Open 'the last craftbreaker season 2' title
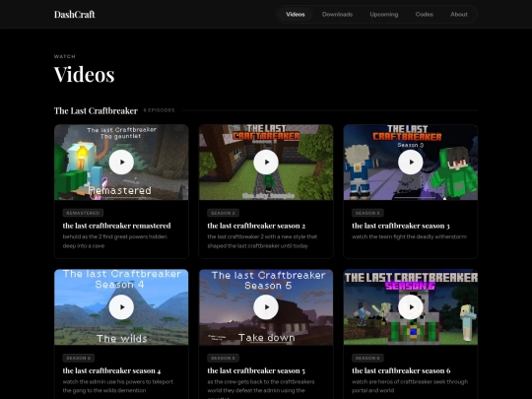The height and width of the screenshot is (399, 532). click(256, 226)
